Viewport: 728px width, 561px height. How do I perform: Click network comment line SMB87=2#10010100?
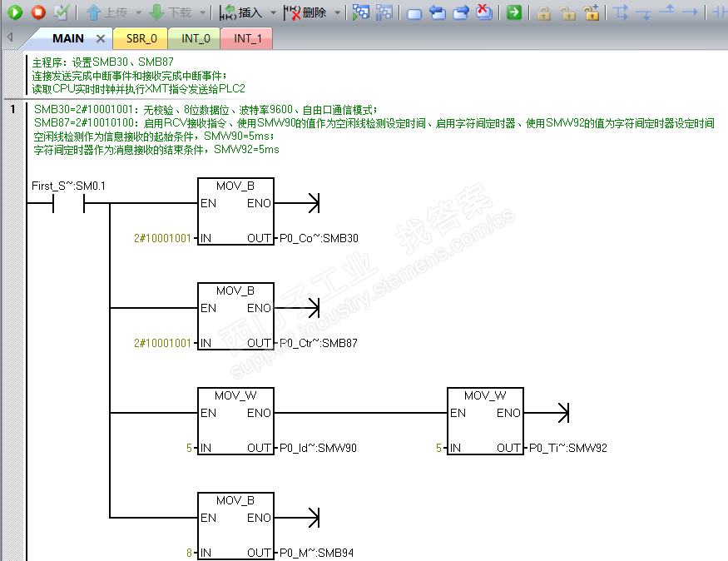tap(374, 123)
